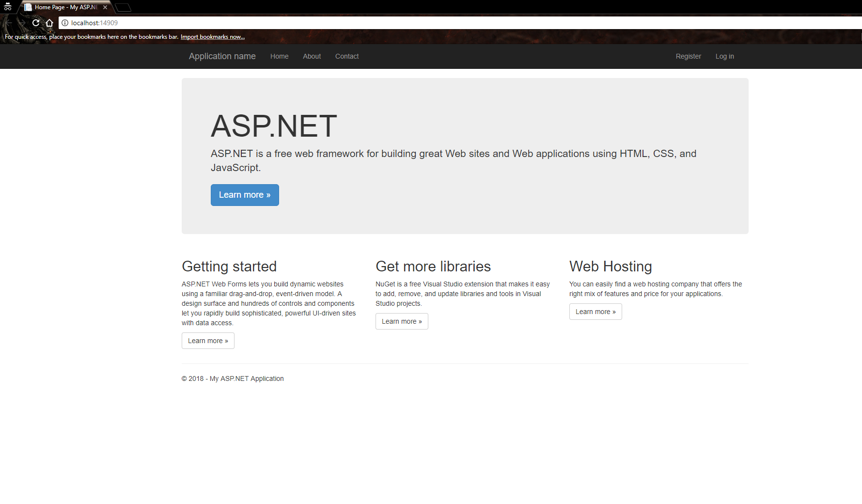Click the Application name brand link

coord(222,56)
